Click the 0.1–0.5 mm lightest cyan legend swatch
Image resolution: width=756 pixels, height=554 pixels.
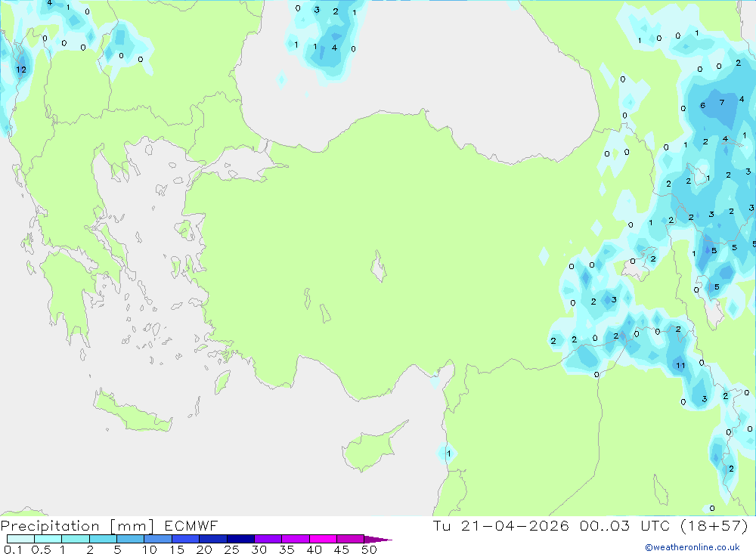20,539
